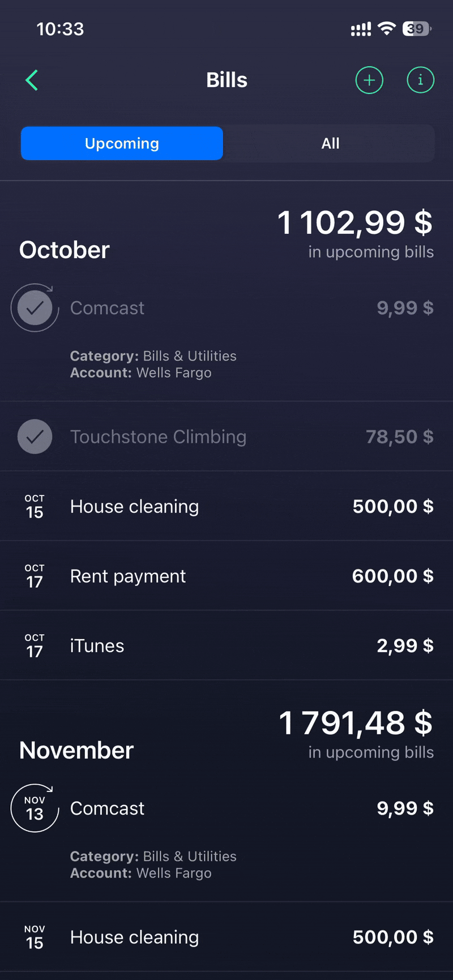Tap the green back arrow

coord(32,80)
